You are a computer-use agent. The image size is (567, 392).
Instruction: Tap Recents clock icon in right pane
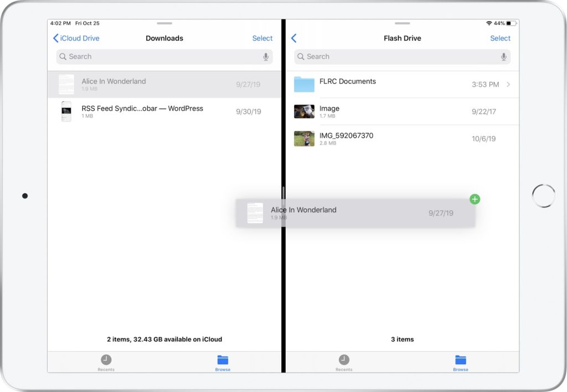(344, 360)
